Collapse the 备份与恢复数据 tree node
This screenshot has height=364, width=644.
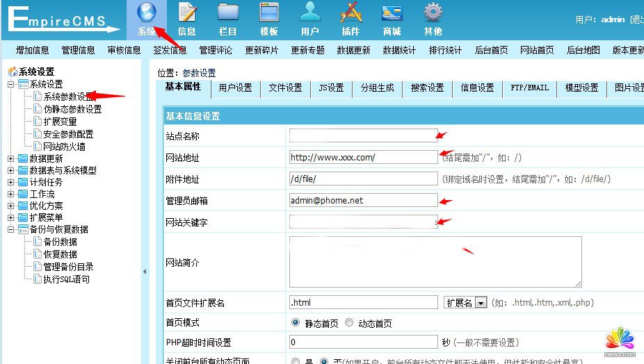point(11,229)
